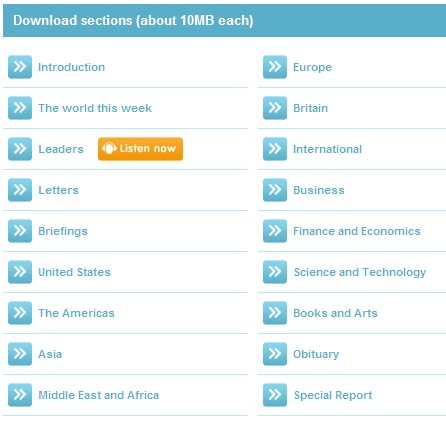
Task: Click the double-arrow icon beside Leaders
Action: pos(20,149)
